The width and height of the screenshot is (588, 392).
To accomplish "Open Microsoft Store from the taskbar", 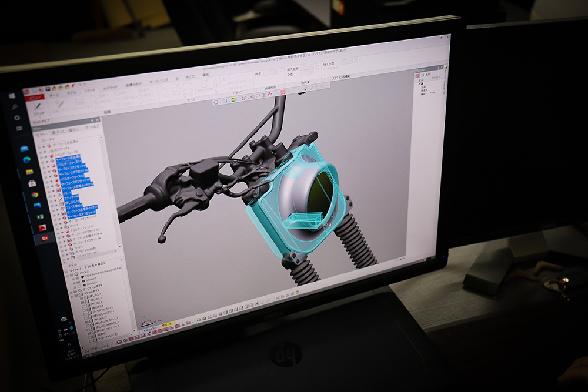I will pyautogui.click(x=32, y=183).
